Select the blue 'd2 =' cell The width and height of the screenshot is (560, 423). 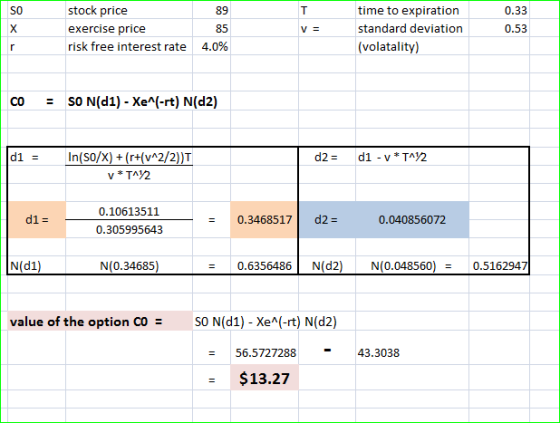326,219
